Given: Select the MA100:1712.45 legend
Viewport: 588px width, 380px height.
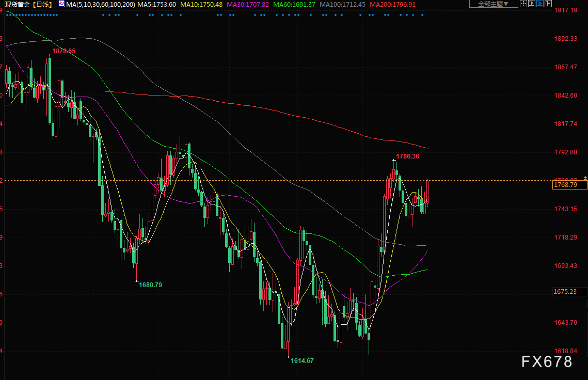Looking at the screenshot, I should 342,5.
